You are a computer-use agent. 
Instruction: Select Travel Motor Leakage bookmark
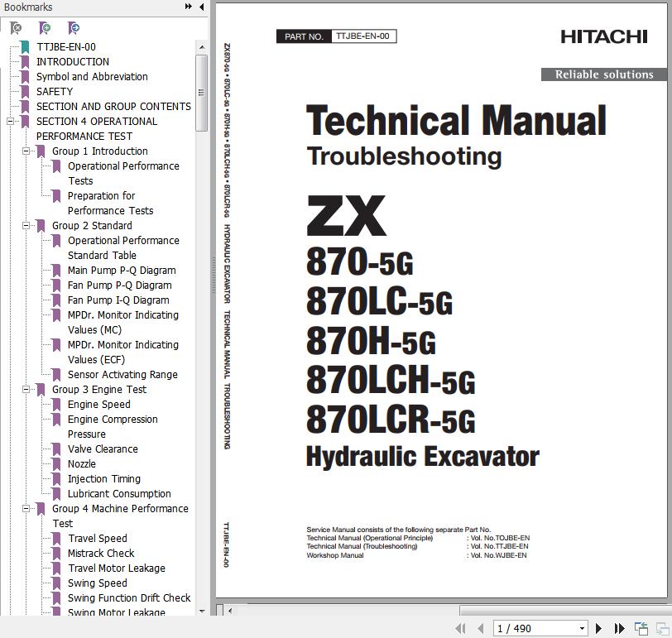coord(117,568)
